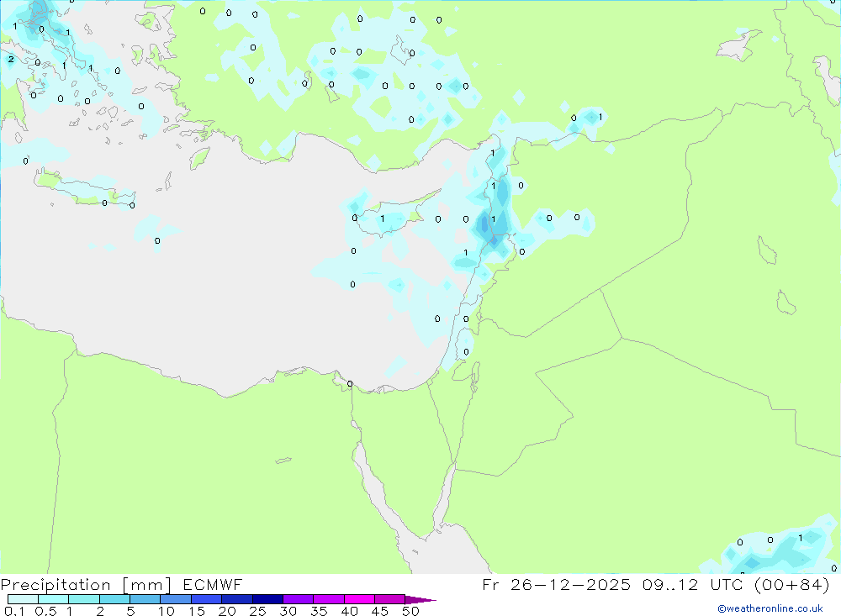The height and width of the screenshot is (616, 841).
Task: Select the 35–40 mm purple legend swatch
Action: 329,599
